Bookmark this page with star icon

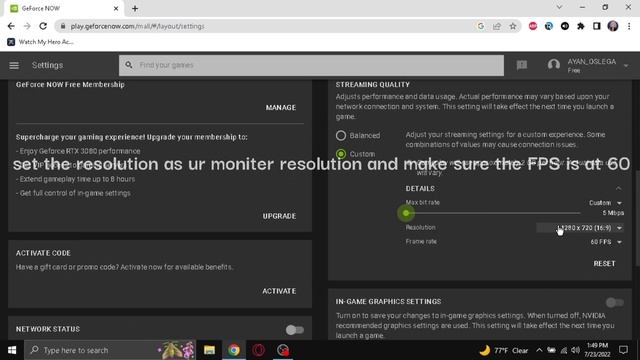click(513, 26)
